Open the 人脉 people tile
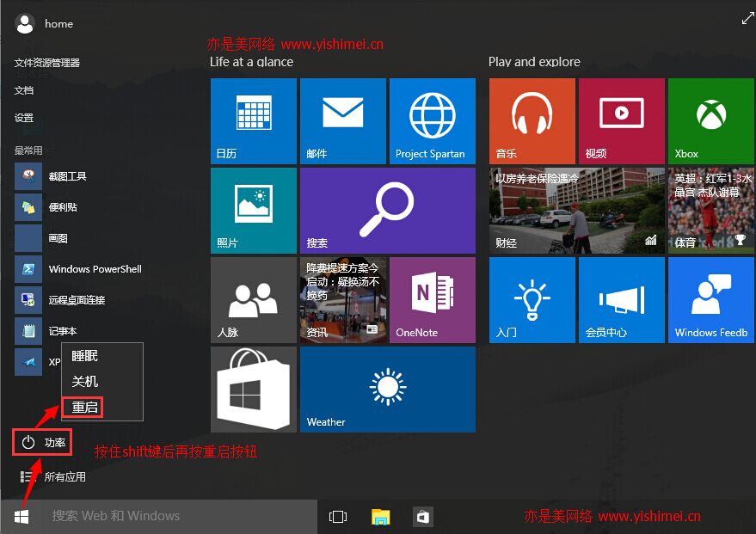Viewport: 756px width, 534px height. 254,300
